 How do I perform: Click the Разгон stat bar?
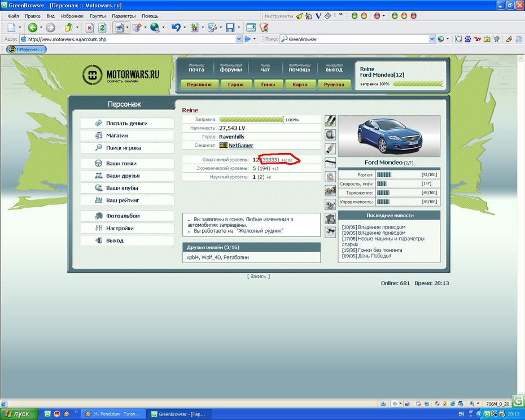pos(384,174)
